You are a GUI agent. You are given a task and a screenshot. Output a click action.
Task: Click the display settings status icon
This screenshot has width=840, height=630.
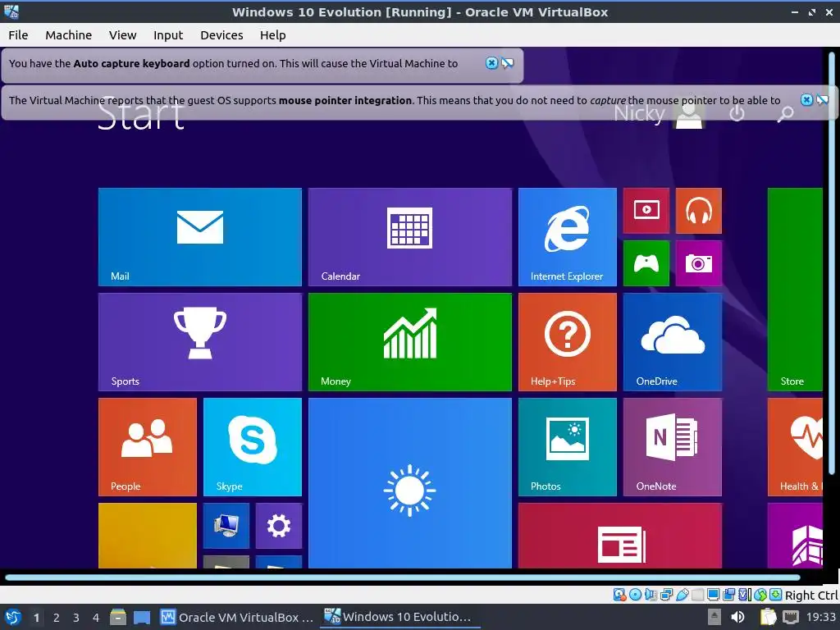713,595
